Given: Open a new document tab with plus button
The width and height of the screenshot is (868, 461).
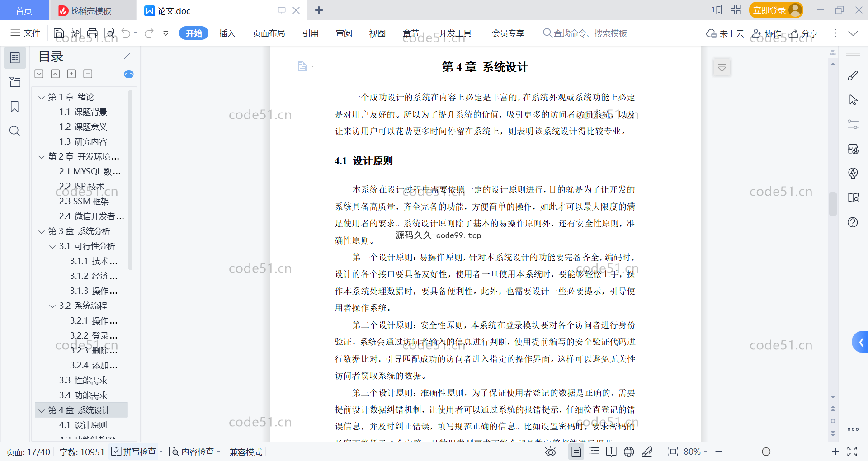Looking at the screenshot, I should click(319, 10).
